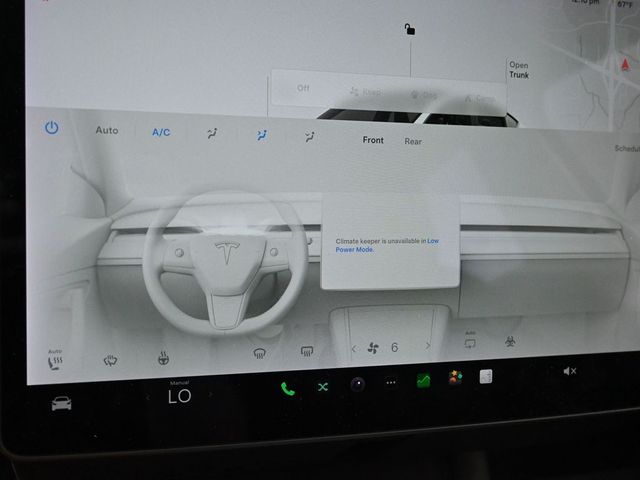
Task: Tap the fan speed value 6
Action: coord(394,347)
